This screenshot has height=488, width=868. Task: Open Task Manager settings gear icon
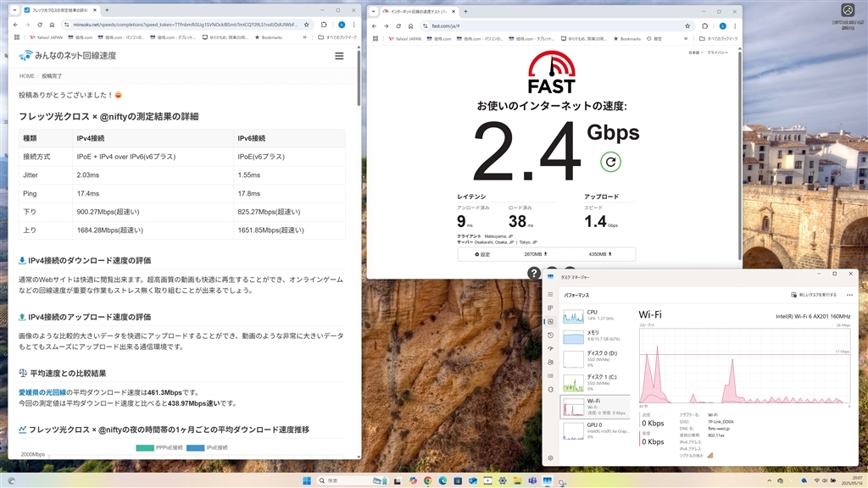pyautogui.click(x=550, y=457)
